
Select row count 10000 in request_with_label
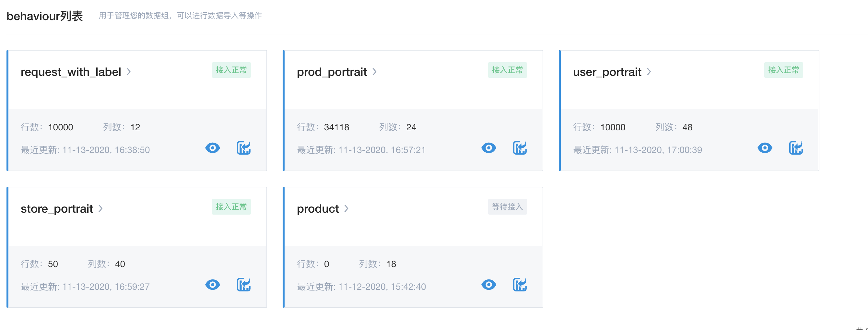[60, 127]
